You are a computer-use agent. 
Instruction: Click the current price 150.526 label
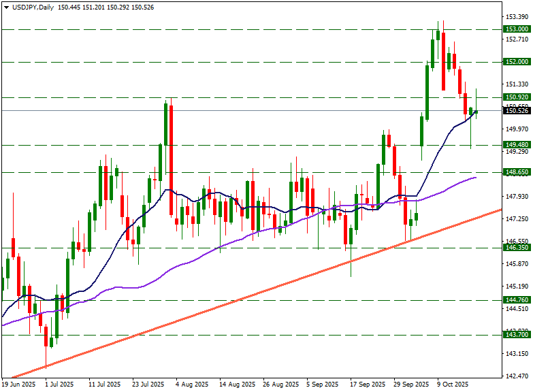pos(517,110)
